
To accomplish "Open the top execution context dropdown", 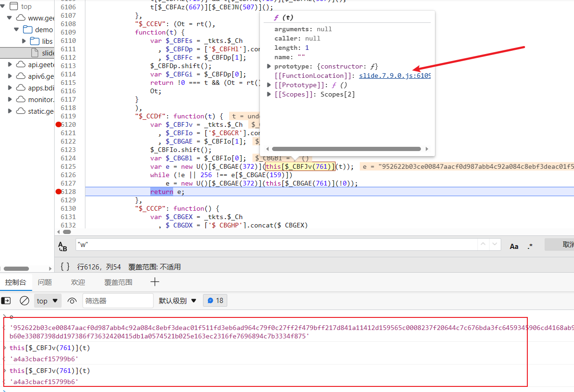I will click(x=48, y=301).
